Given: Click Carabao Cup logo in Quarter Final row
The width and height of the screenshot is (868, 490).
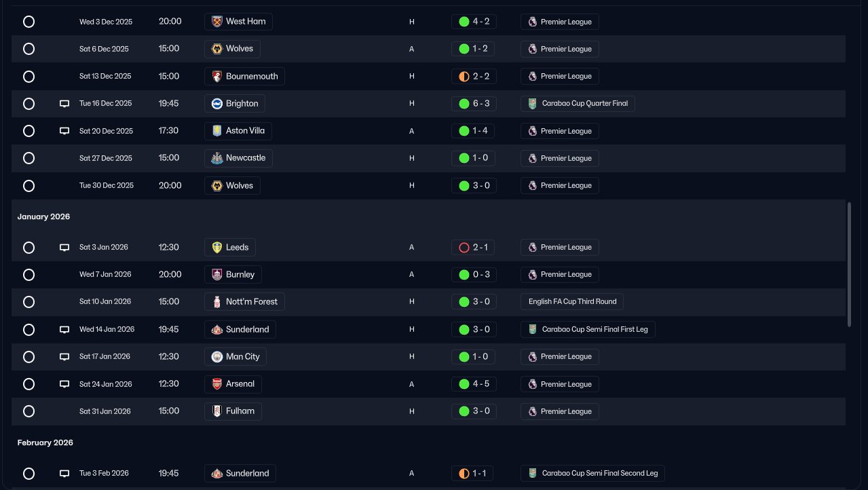Looking at the screenshot, I should point(533,104).
